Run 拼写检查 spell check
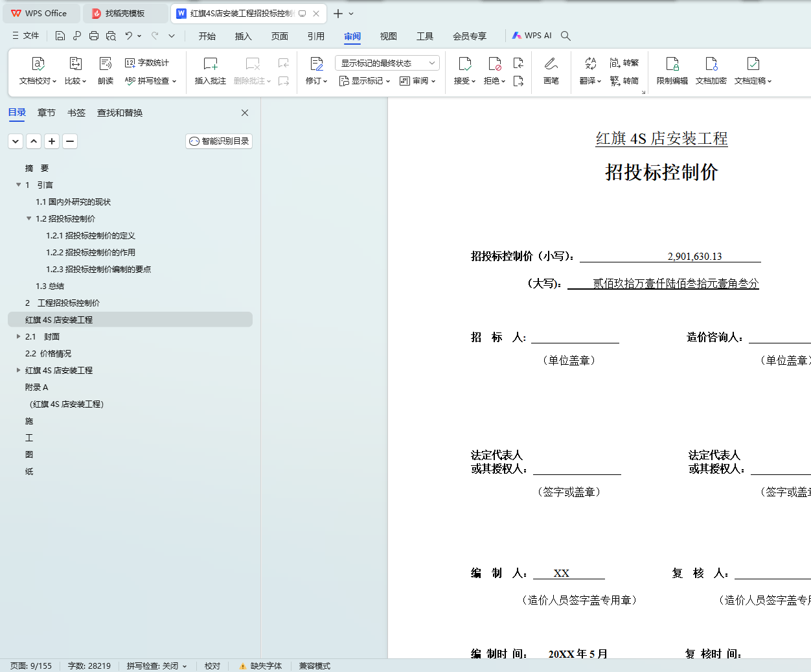 (150, 81)
